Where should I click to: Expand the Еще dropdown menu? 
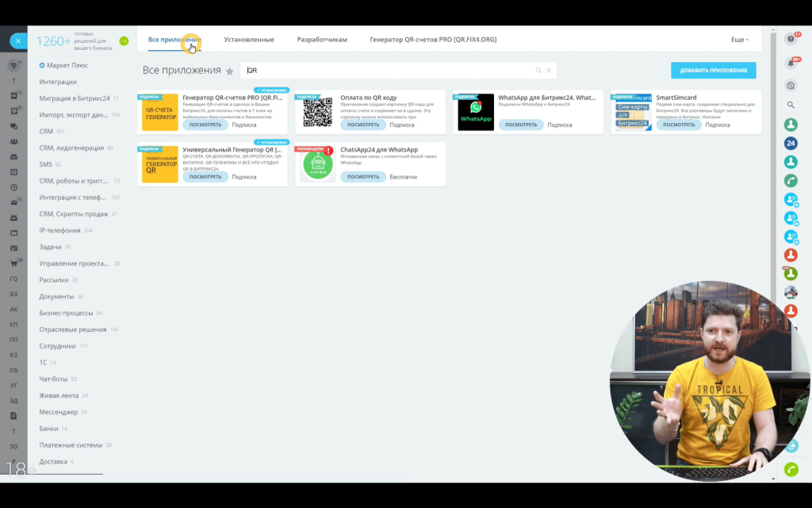740,40
